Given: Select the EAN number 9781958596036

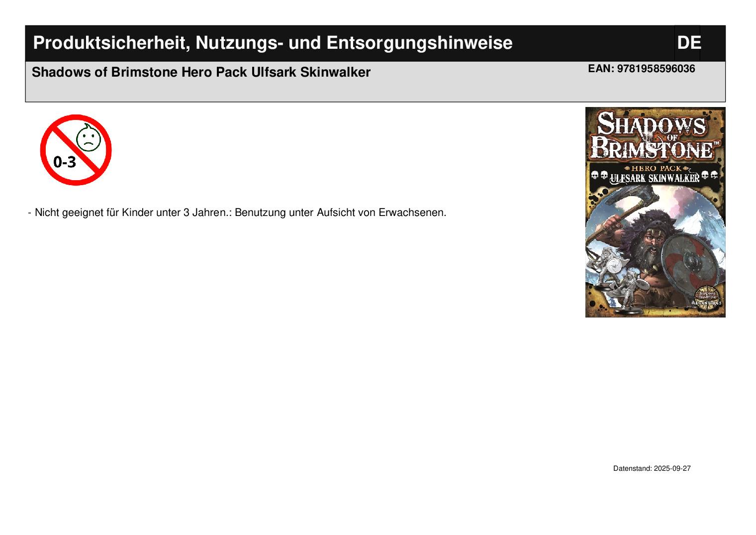Looking at the screenshot, I should (656, 69).
